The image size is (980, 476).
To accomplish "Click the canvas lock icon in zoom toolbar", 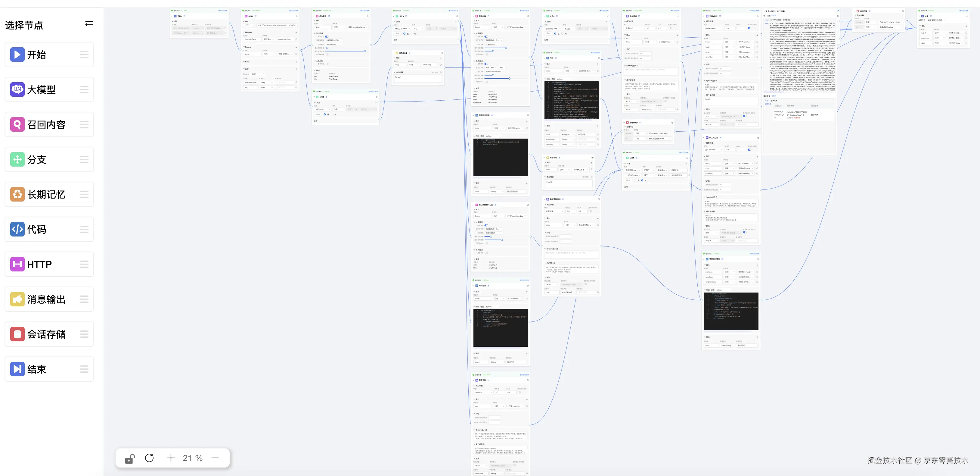I will [x=130, y=458].
